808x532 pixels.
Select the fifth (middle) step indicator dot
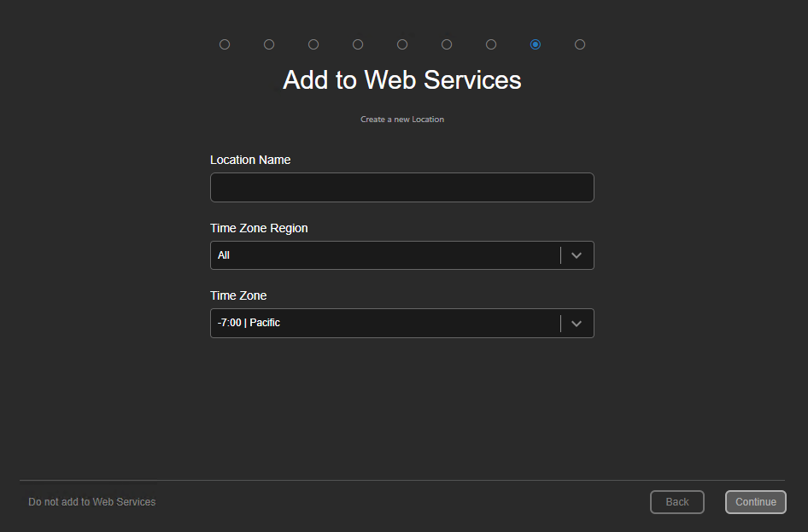[402, 44]
